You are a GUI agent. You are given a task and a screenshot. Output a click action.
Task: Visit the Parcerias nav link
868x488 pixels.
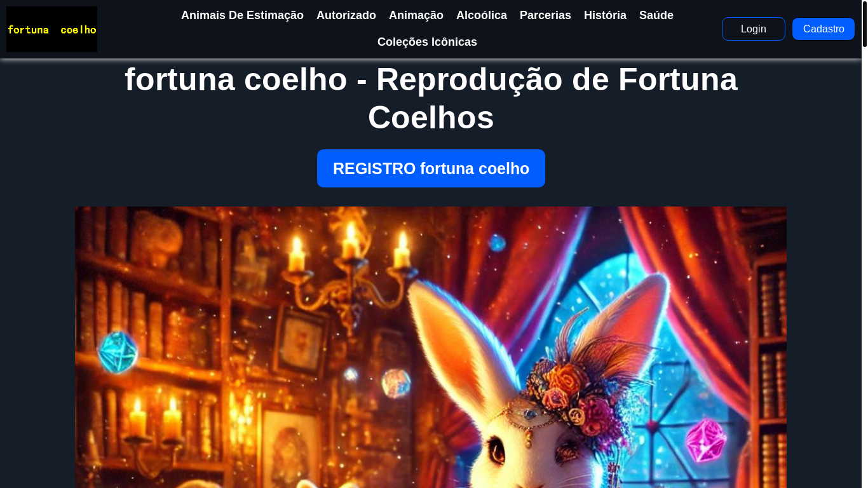pos(545,15)
